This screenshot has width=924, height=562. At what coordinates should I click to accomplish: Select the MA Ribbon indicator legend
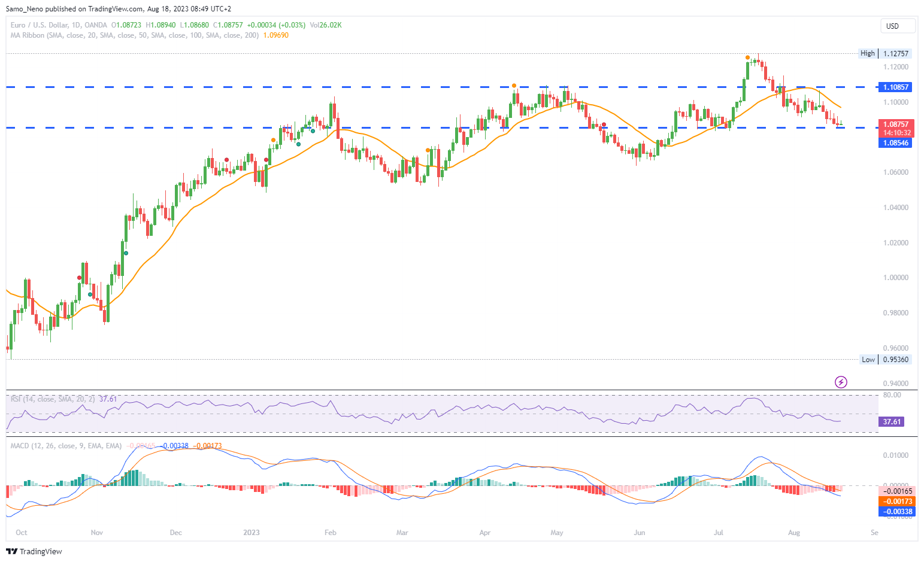click(135, 35)
